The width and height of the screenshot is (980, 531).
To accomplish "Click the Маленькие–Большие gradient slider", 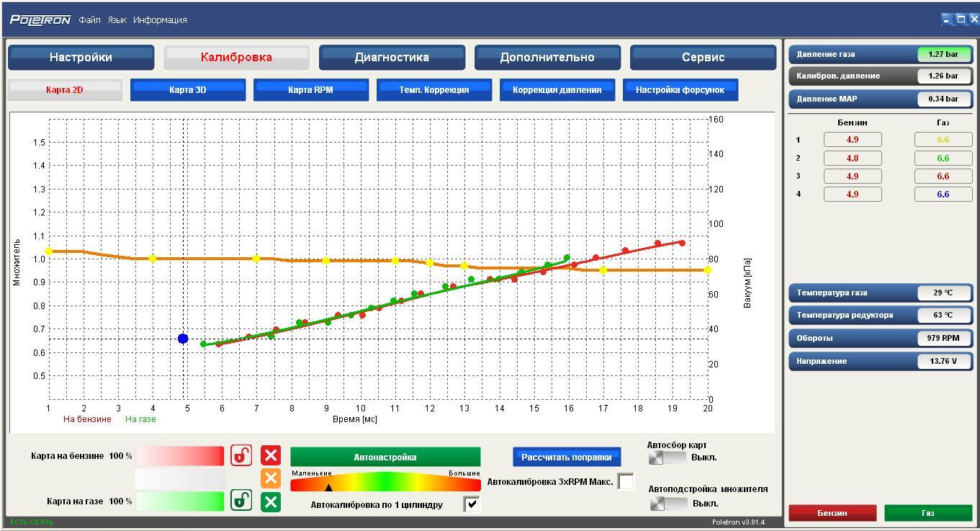I will point(385,483).
